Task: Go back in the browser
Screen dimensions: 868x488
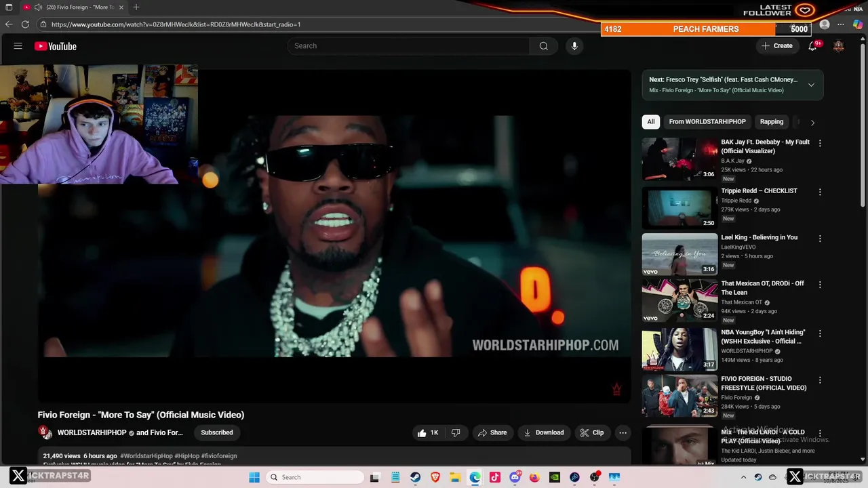Action: pyautogui.click(x=9, y=24)
